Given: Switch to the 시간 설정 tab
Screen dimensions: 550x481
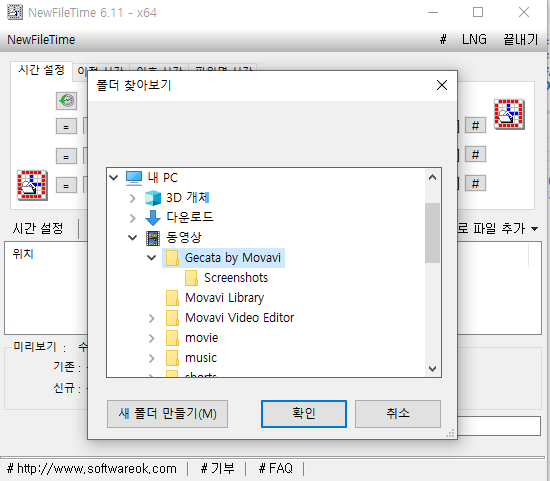Looking at the screenshot, I should (x=41, y=70).
